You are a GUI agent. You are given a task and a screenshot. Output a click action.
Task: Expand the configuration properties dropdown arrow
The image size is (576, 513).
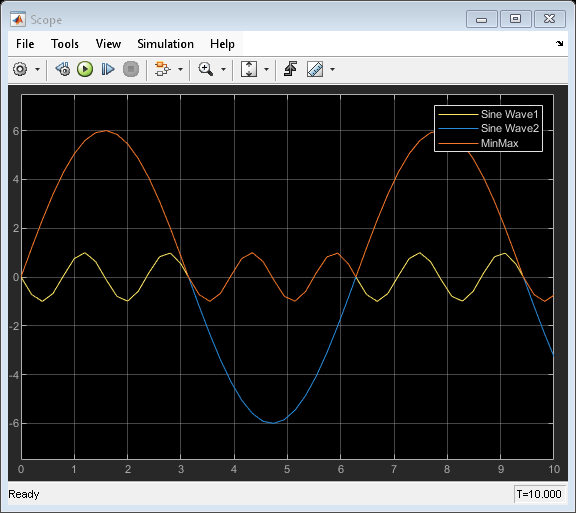click(x=37, y=69)
